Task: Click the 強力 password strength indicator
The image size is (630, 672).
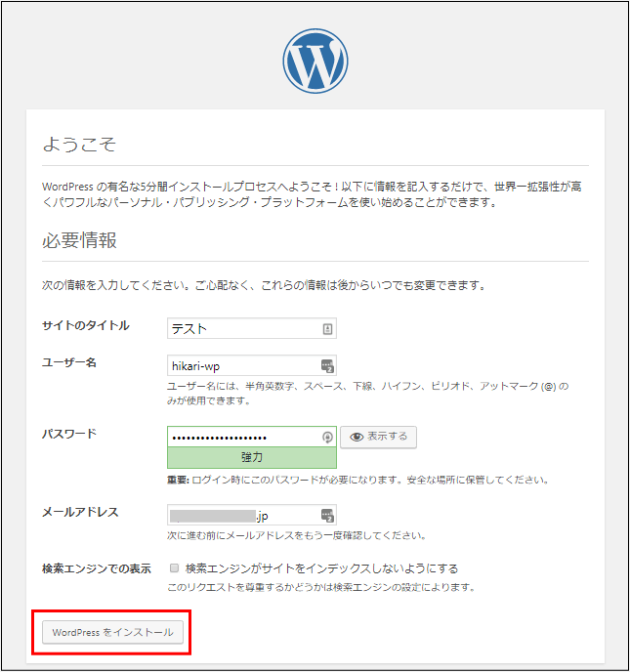Action: (x=252, y=457)
